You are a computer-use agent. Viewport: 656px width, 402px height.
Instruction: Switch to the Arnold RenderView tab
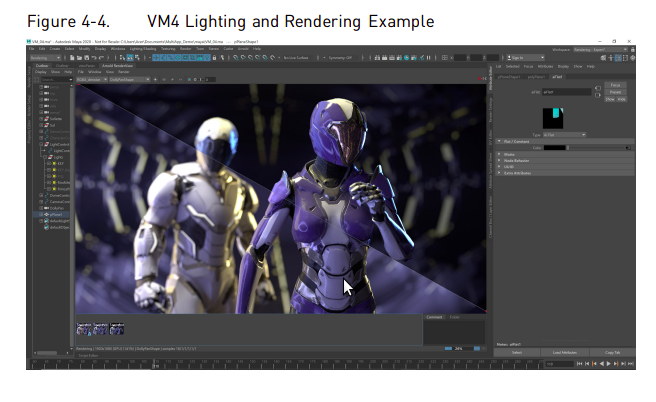pyautogui.click(x=118, y=66)
